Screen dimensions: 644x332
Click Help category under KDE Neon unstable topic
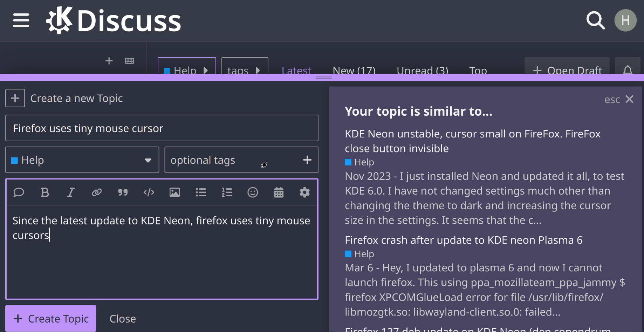[x=359, y=162]
